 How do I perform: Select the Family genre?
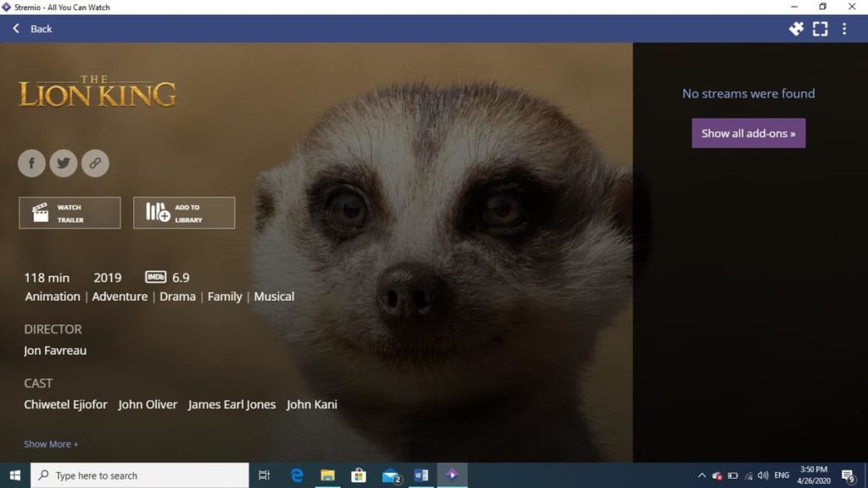(x=225, y=297)
